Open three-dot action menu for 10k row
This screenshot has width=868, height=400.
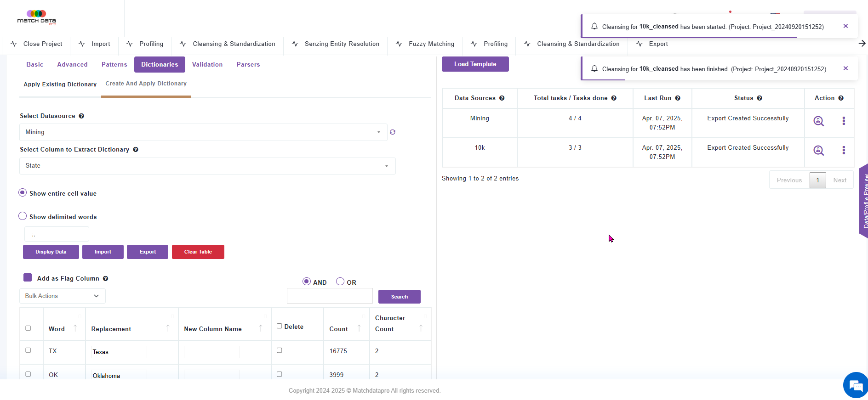[x=843, y=150]
